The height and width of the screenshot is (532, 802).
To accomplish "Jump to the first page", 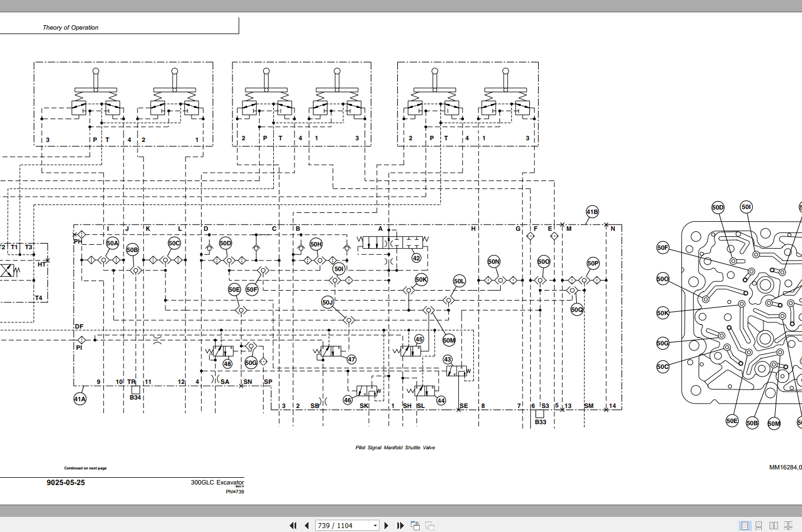I will click(293, 525).
